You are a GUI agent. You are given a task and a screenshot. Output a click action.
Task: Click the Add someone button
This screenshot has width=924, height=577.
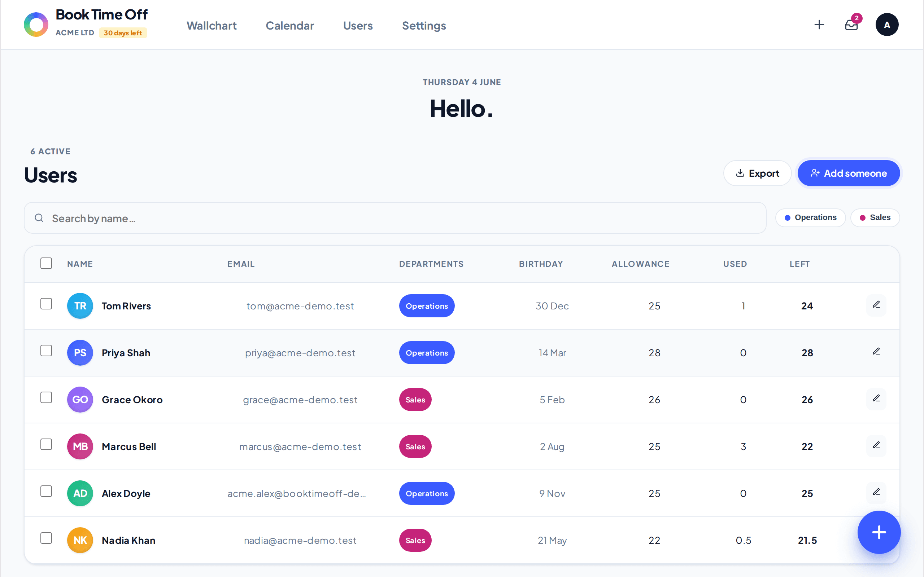(849, 173)
